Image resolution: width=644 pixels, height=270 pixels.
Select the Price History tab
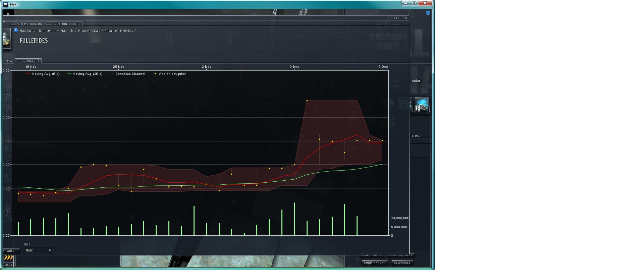28,61
